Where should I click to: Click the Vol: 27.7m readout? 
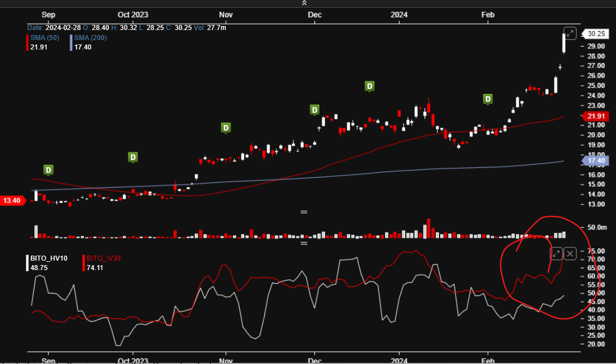(210, 27)
